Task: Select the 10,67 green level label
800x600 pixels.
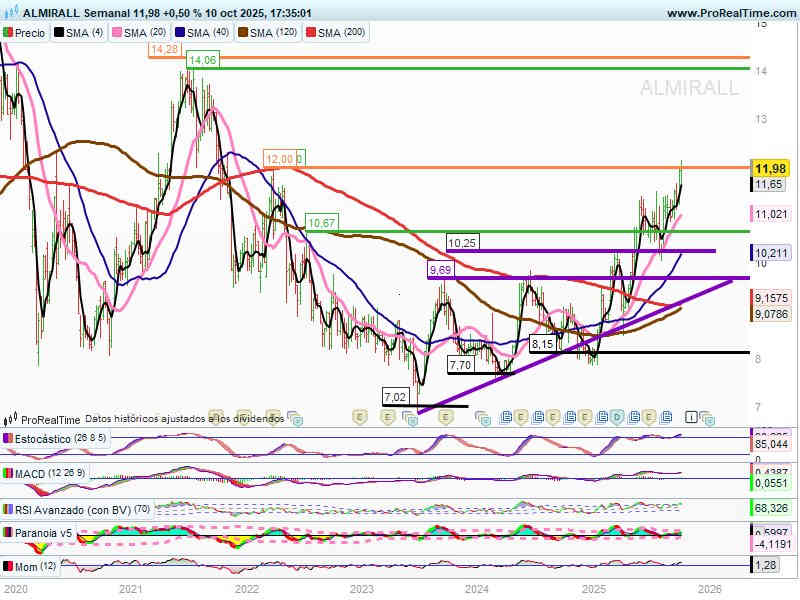Action: click(x=321, y=222)
